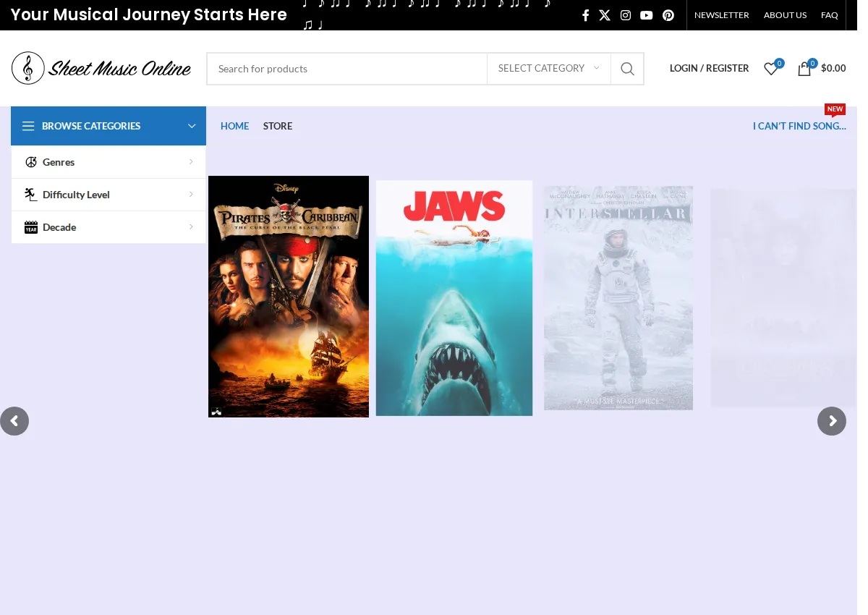This screenshot has width=868, height=615.
Task: Open the Browse Categories menu
Action: [109, 126]
